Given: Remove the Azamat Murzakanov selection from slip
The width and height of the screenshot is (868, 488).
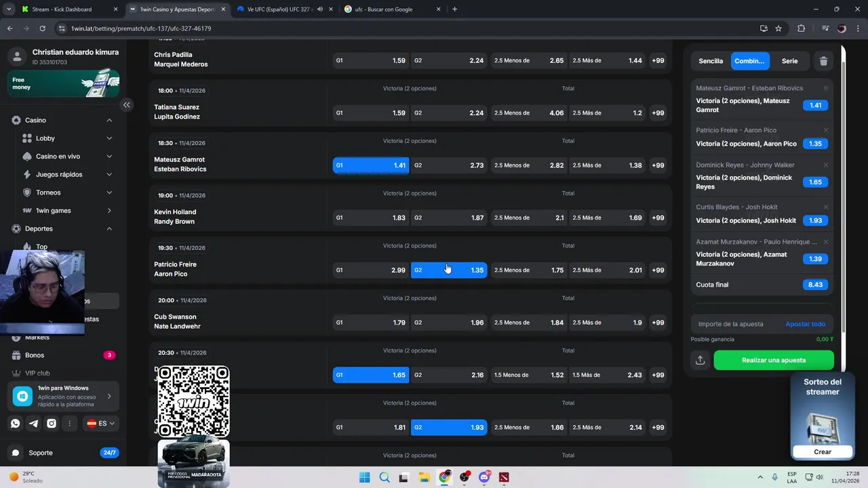Looking at the screenshot, I should 825,241.
